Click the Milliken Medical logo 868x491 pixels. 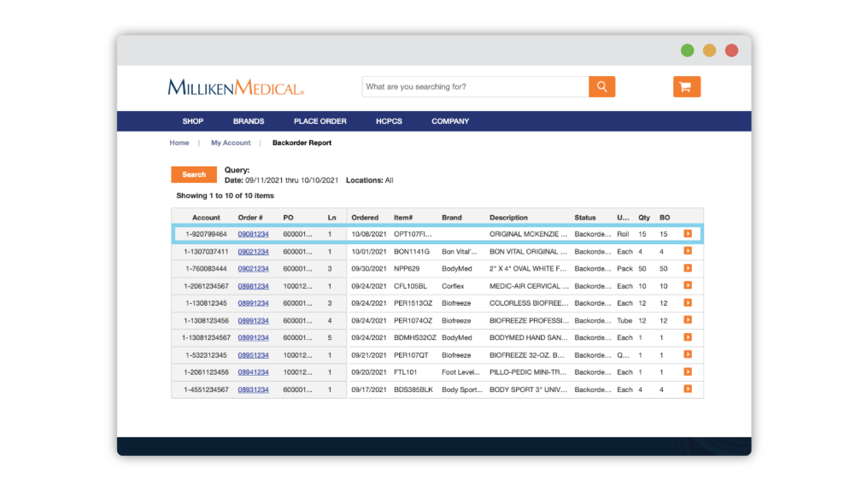pyautogui.click(x=236, y=87)
